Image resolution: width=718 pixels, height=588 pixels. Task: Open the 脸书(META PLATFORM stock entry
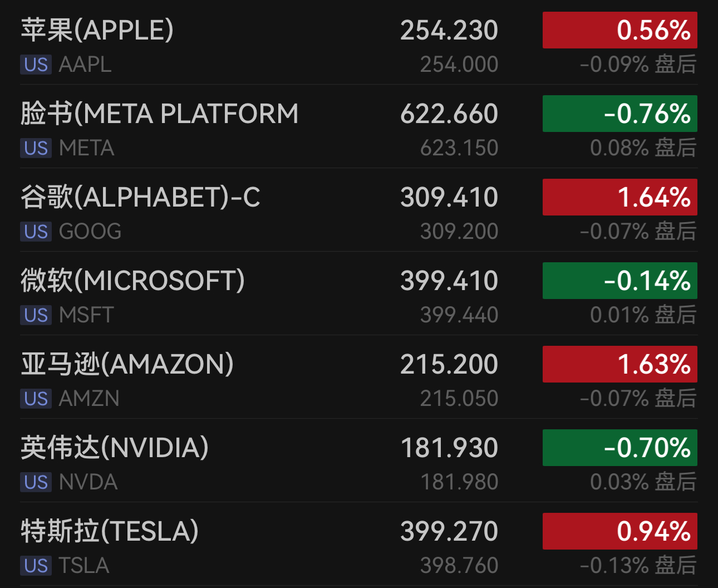(159, 114)
